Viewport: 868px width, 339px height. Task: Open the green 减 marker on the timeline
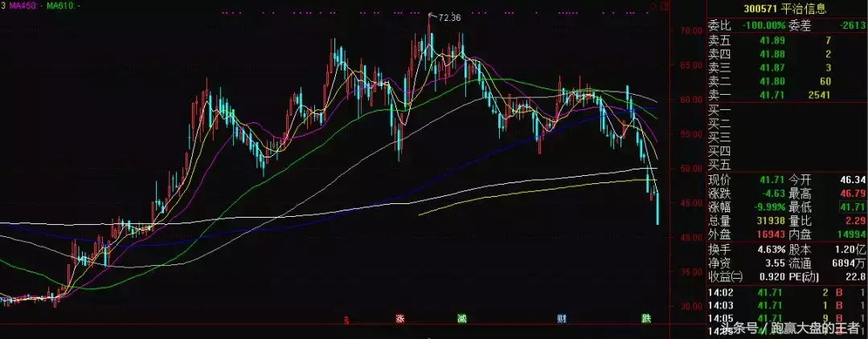click(461, 319)
